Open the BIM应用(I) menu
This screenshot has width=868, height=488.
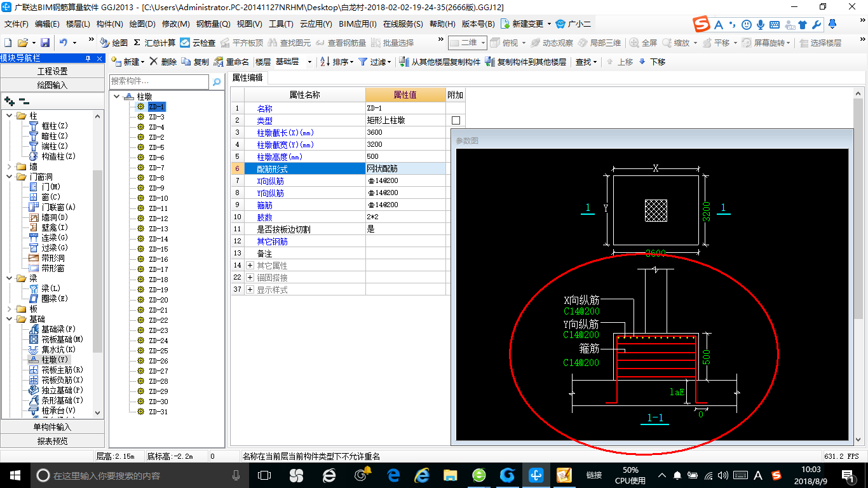tap(358, 24)
